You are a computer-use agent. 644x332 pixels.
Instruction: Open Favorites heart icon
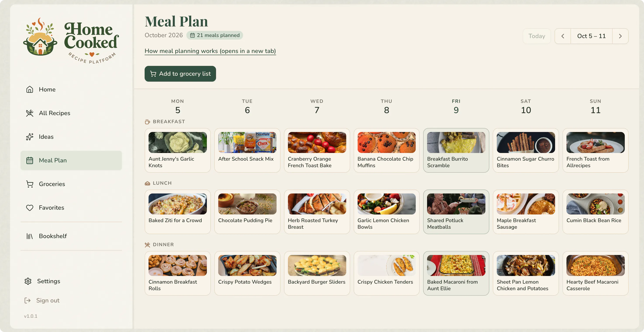30,207
